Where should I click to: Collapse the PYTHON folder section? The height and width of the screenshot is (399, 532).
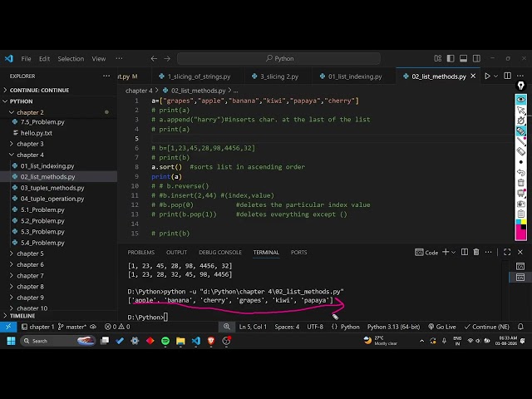click(21, 101)
